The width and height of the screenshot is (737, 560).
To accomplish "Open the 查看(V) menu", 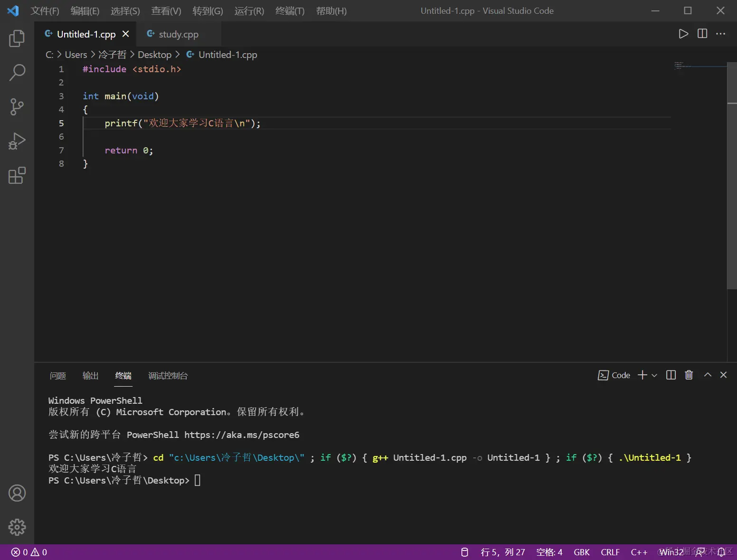I will [166, 11].
